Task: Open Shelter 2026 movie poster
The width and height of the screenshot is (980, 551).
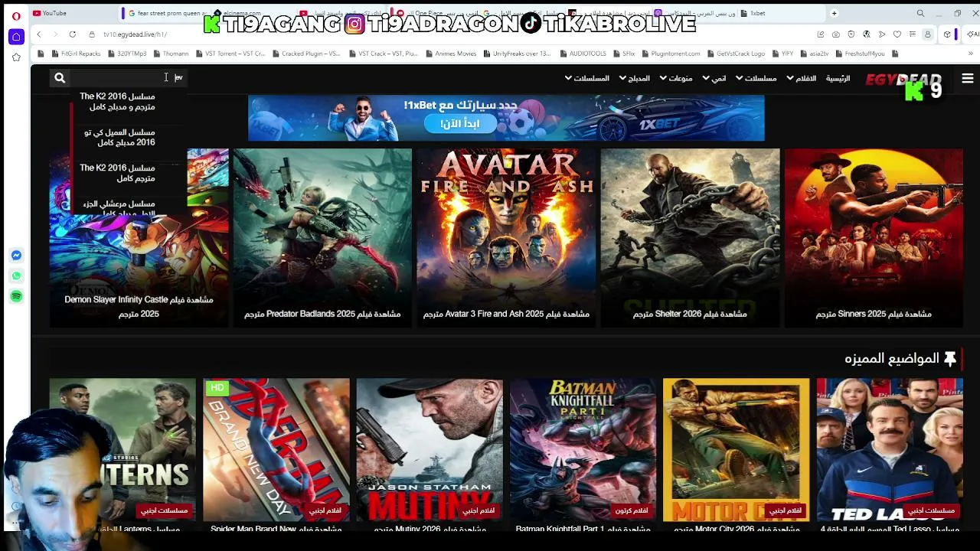Action: [x=690, y=238]
